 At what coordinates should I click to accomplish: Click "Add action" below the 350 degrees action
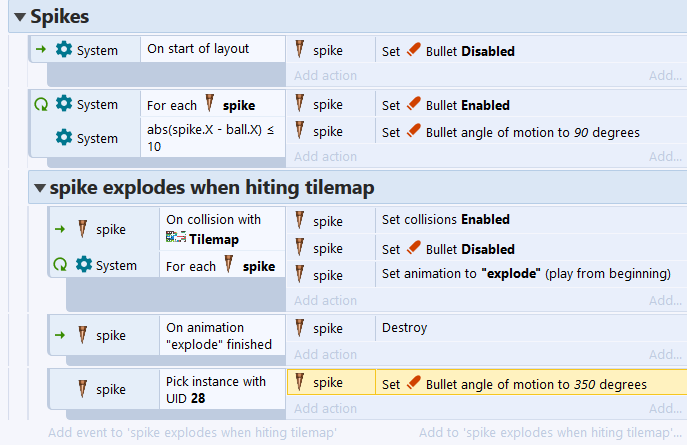coord(325,408)
